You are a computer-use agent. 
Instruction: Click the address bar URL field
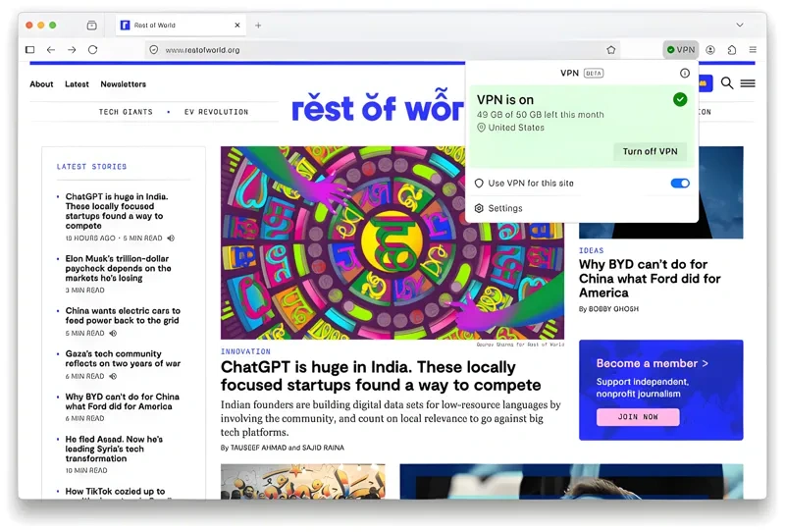(373, 49)
